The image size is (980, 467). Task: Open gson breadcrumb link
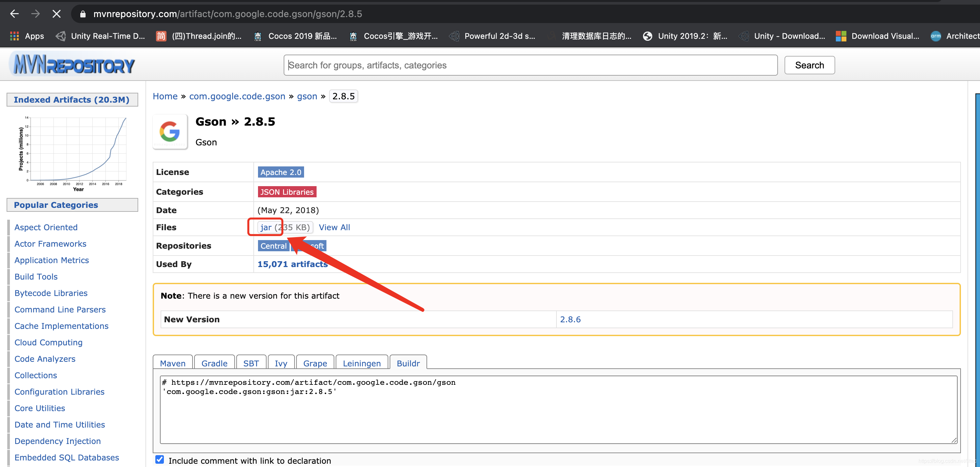point(307,96)
